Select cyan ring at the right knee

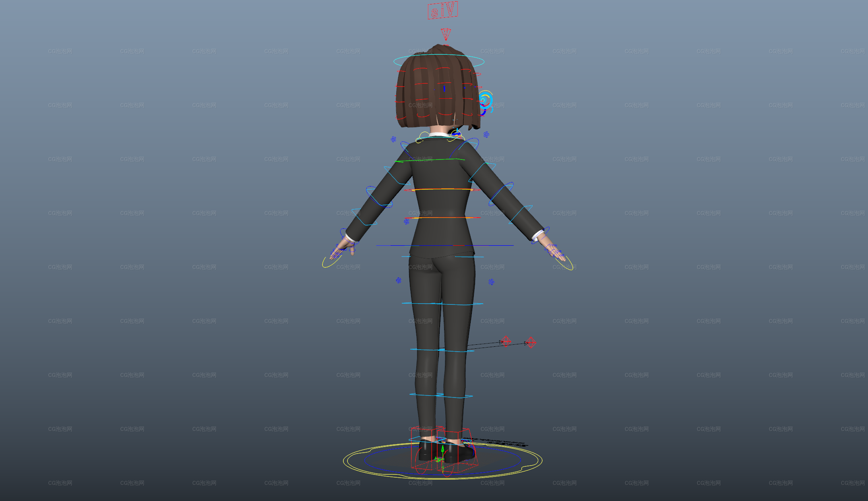coord(457,350)
